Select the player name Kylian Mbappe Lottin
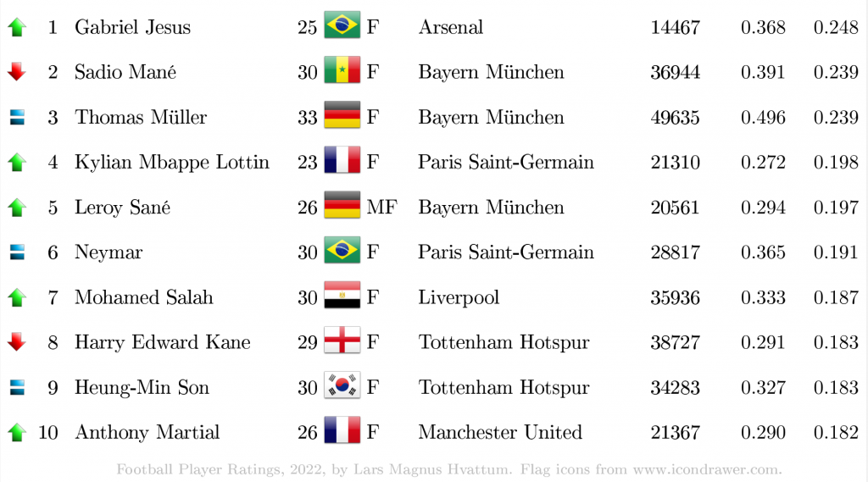Screen dimensions: 868x482 (172, 162)
